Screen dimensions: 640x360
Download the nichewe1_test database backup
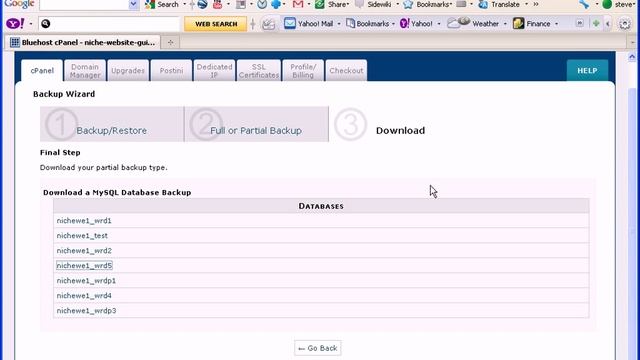pyautogui.click(x=82, y=236)
